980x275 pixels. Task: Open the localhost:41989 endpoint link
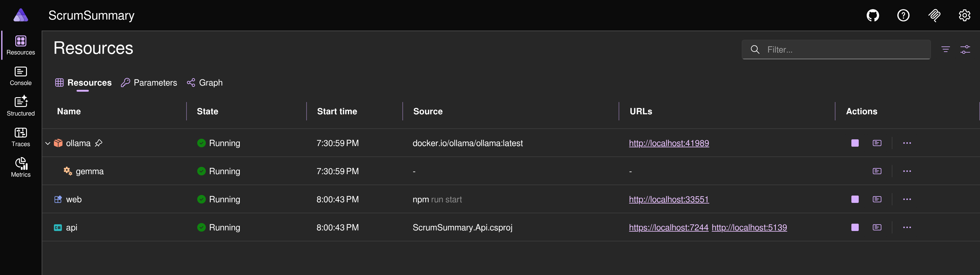tap(669, 143)
